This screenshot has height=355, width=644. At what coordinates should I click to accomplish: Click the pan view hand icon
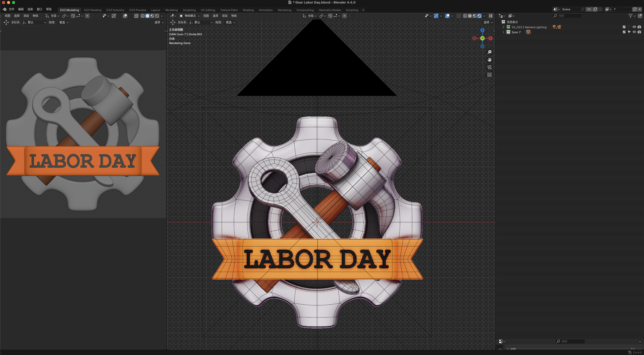(489, 60)
